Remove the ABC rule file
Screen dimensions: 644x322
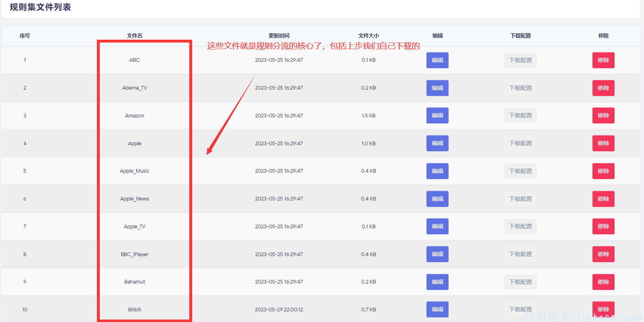pyautogui.click(x=603, y=60)
